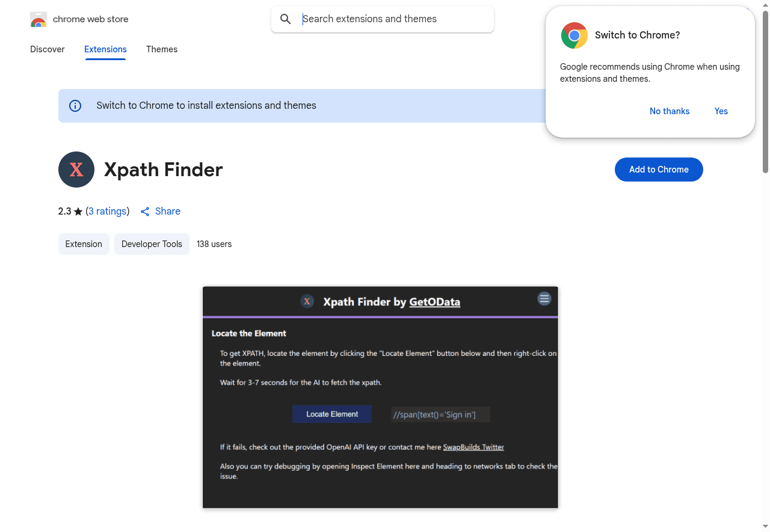Click the Locate Element button in the preview

point(331,414)
